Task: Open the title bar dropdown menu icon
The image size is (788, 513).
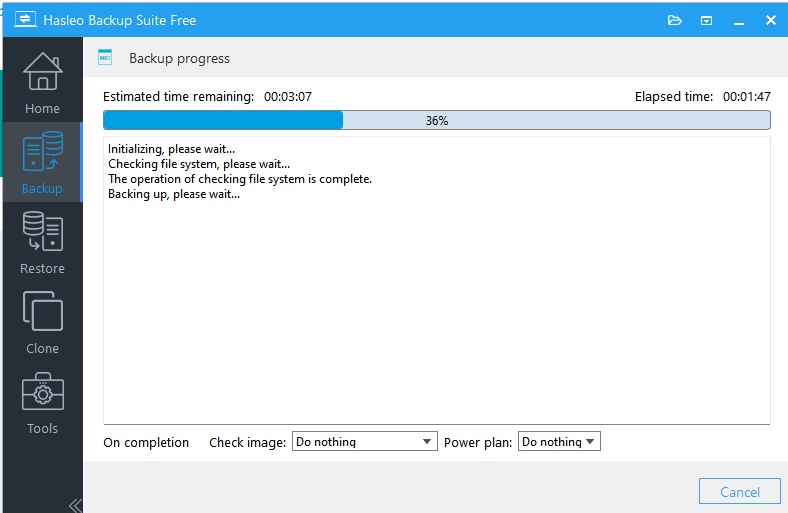Action: (706, 21)
